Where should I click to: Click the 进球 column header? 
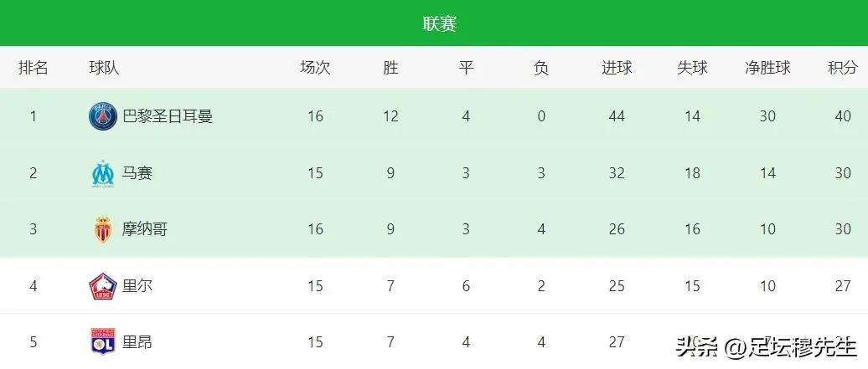[x=617, y=68]
